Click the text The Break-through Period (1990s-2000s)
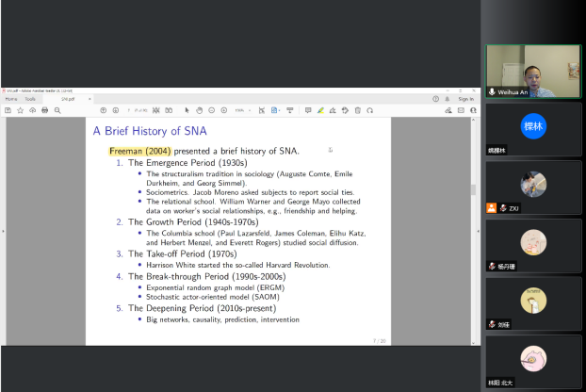Screen dimensions: 586x392 tap(207, 276)
